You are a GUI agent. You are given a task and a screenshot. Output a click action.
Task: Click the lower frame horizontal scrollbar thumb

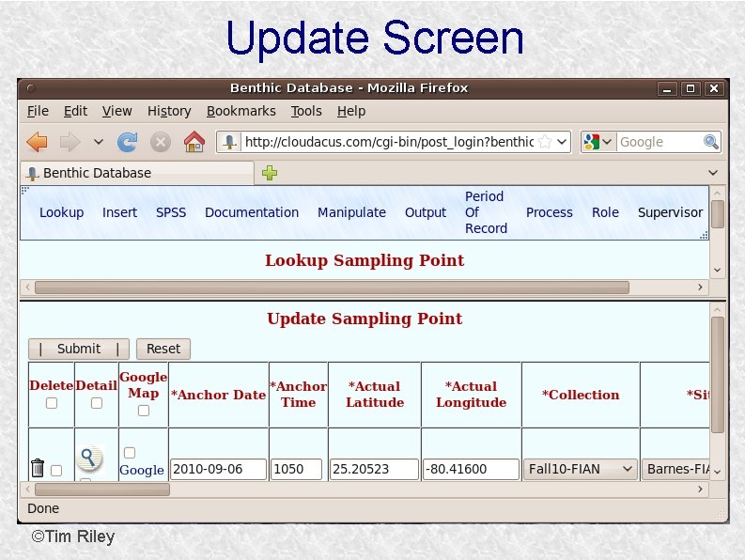point(102,490)
